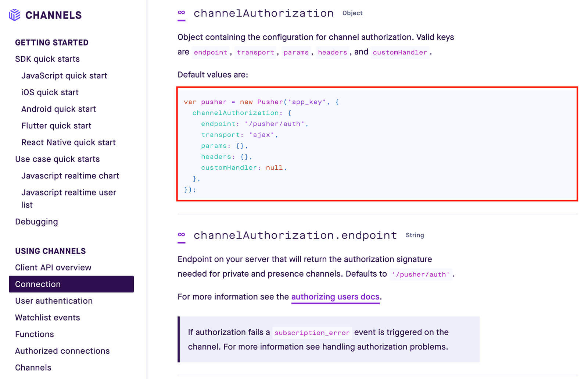The height and width of the screenshot is (379, 588).
Task: Open Watchlist events page
Action: pyautogui.click(x=47, y=318)
